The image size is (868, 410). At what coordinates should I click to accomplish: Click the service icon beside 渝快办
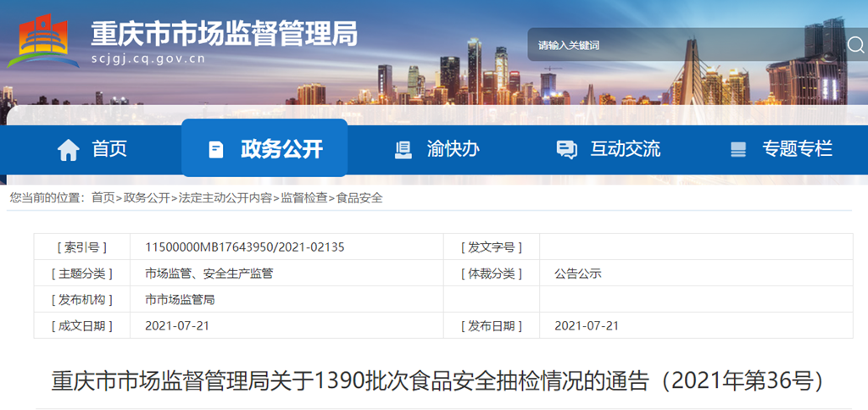(403, 150)
